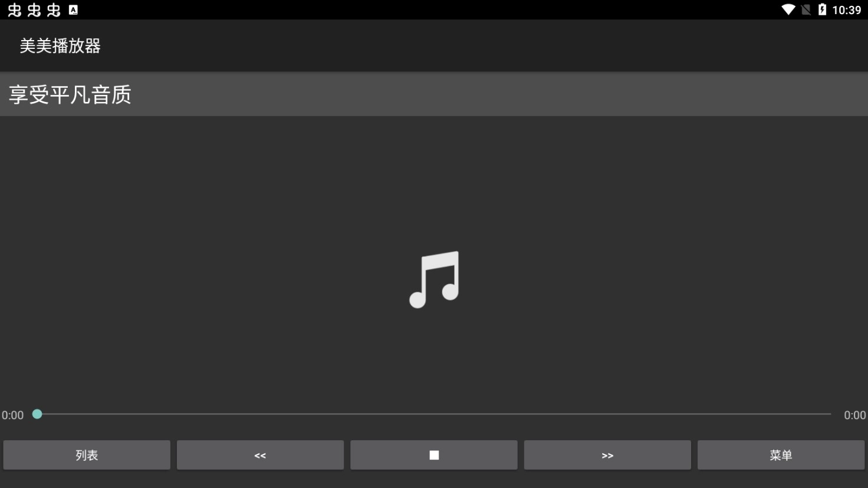Tap the keyboard A notification icon
Image resolution: width=868 pixels, height=488 pixels.
(x=73, y=10)
